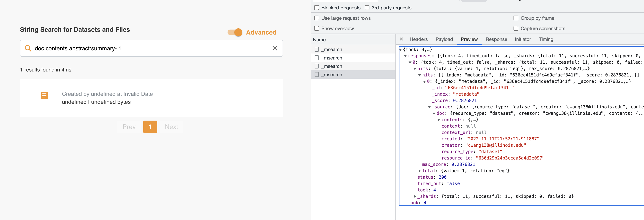Open the Response tab
The width and height of the screenshot is (644, 220).
click(496, 39)
